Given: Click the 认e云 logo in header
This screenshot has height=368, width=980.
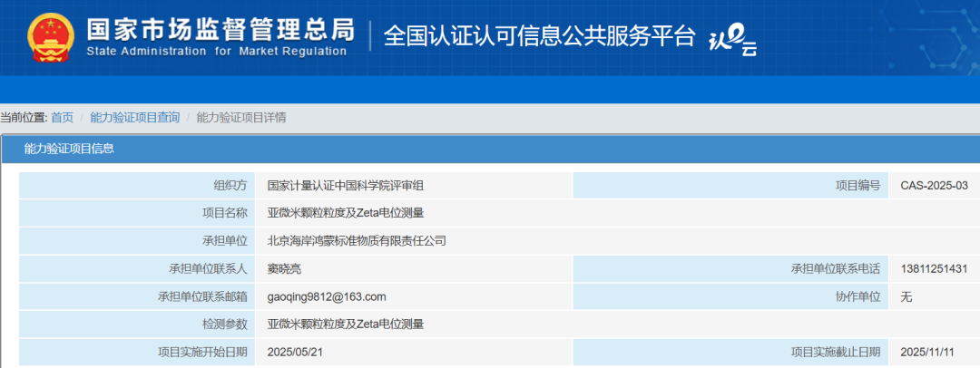Looking at the screenshot, I should click(x=732, y=41).
